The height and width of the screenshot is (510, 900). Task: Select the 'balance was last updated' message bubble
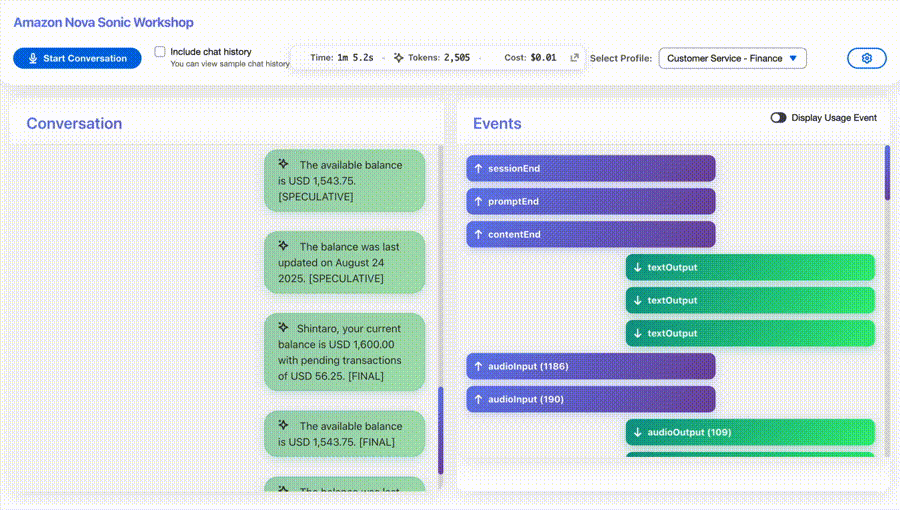click(344, 262)
